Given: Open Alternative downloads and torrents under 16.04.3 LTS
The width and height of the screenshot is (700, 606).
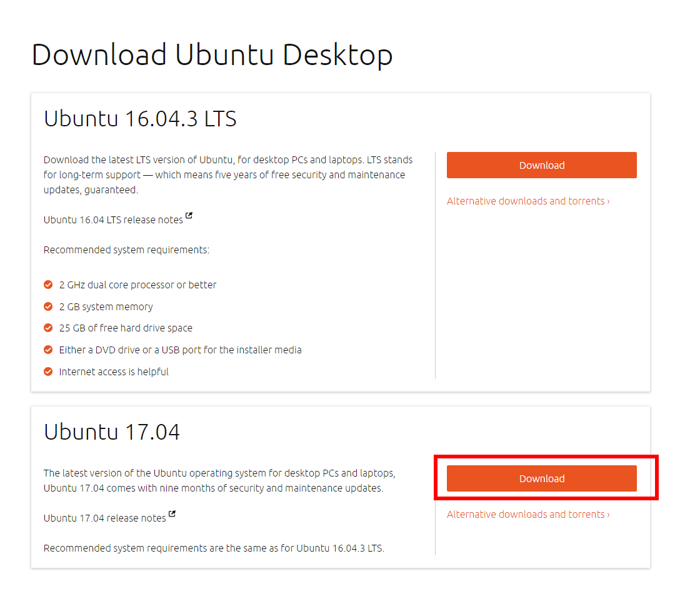Looking at the screenshot, I should point(526,201).
